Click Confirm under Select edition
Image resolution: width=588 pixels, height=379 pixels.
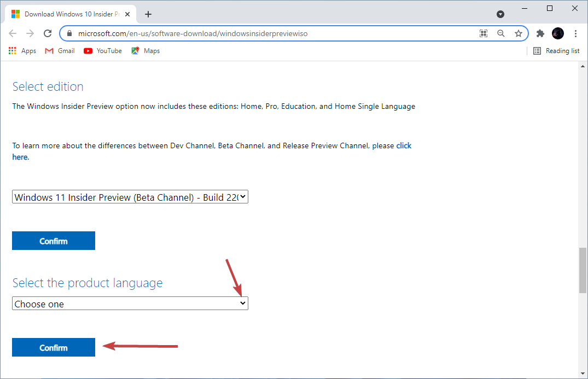pyautogui.click(x=54, y=241)
